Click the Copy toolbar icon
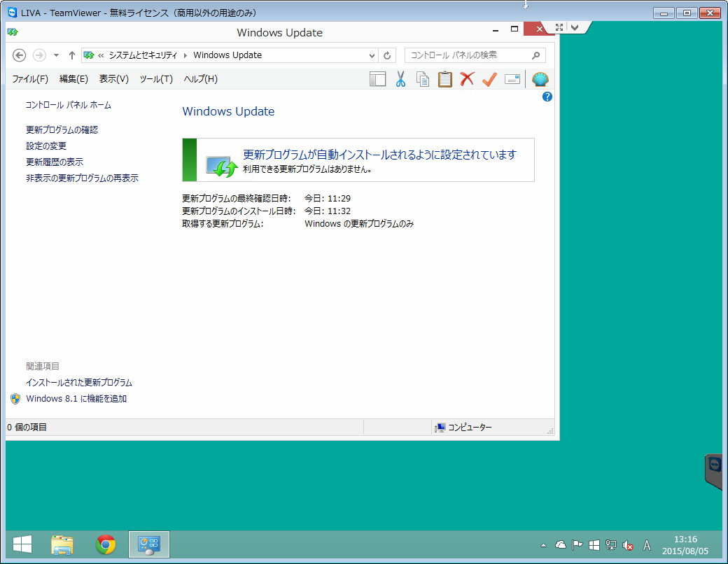728x564 pixels. click(423, 79)
